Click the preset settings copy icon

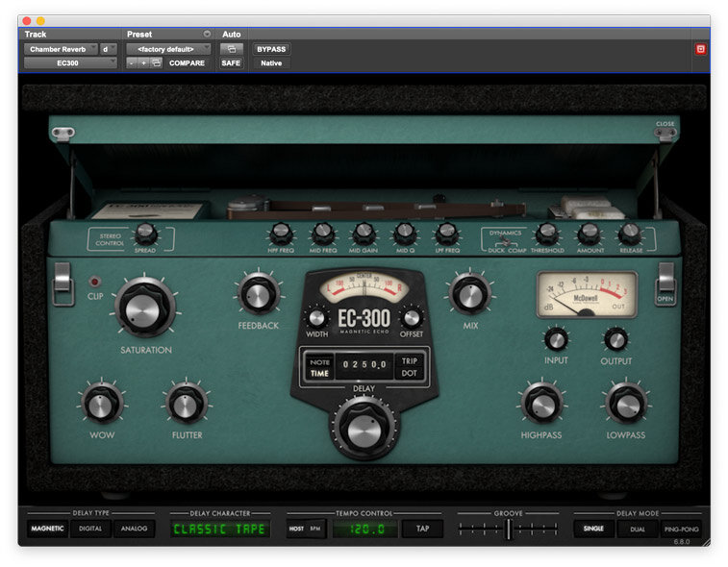(157, 62)
